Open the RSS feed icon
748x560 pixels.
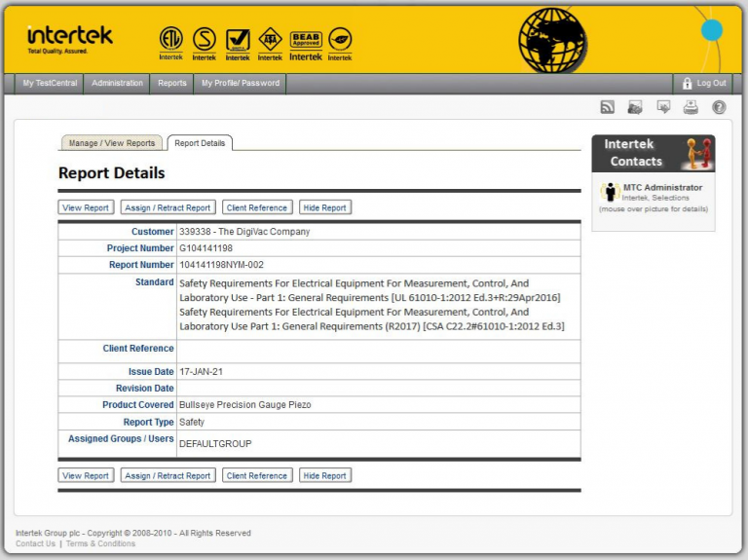point(607,107)
